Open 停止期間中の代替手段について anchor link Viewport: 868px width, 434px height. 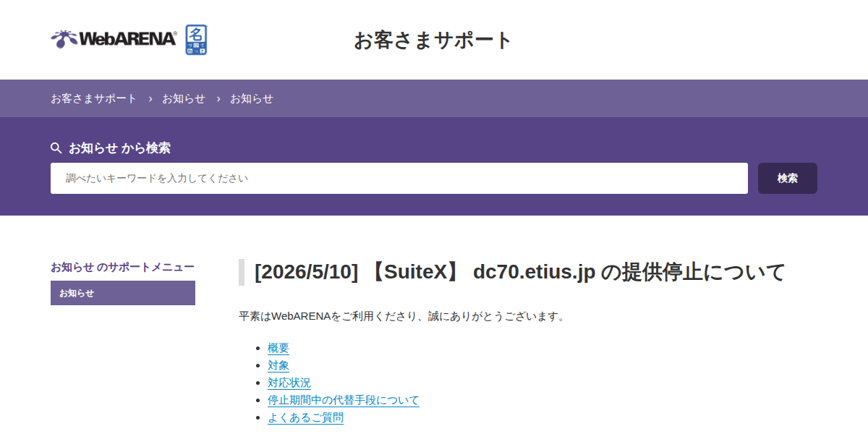[x=344, y=400]
